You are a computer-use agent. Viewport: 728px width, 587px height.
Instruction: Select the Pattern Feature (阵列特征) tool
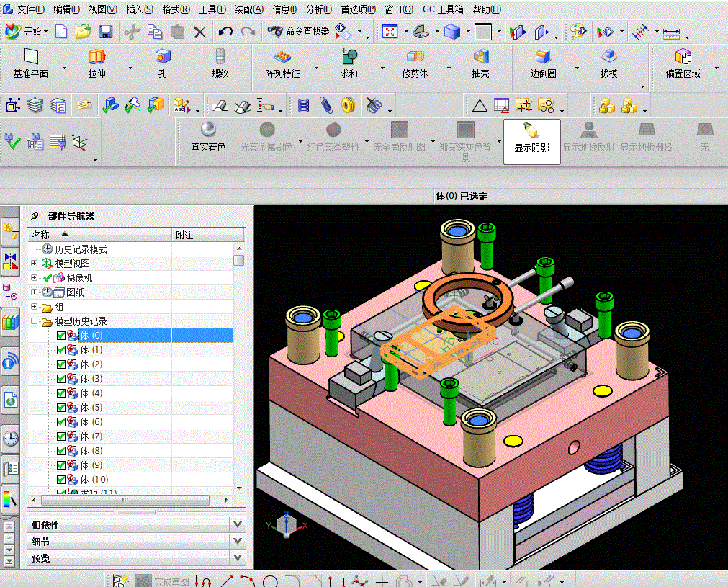coord(282,63)
